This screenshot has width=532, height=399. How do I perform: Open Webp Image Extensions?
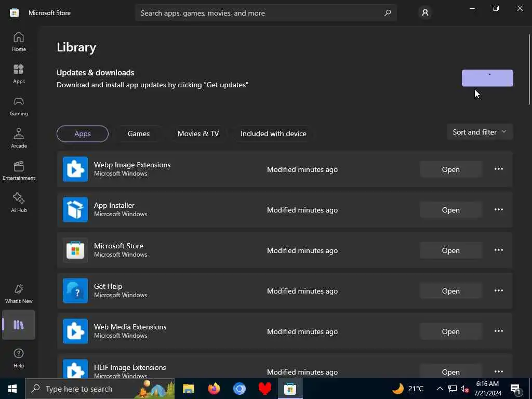click(450, 169)
